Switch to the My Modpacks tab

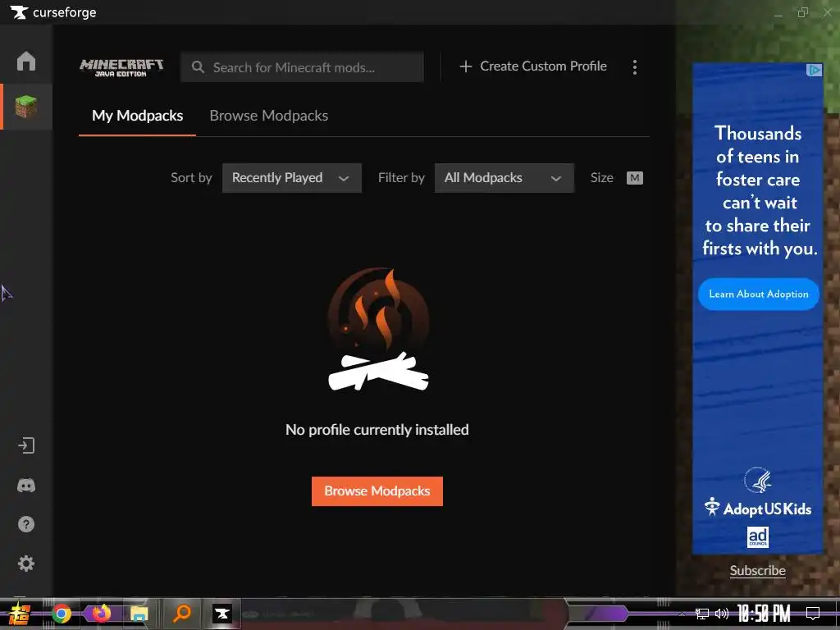tap(137, 116)
